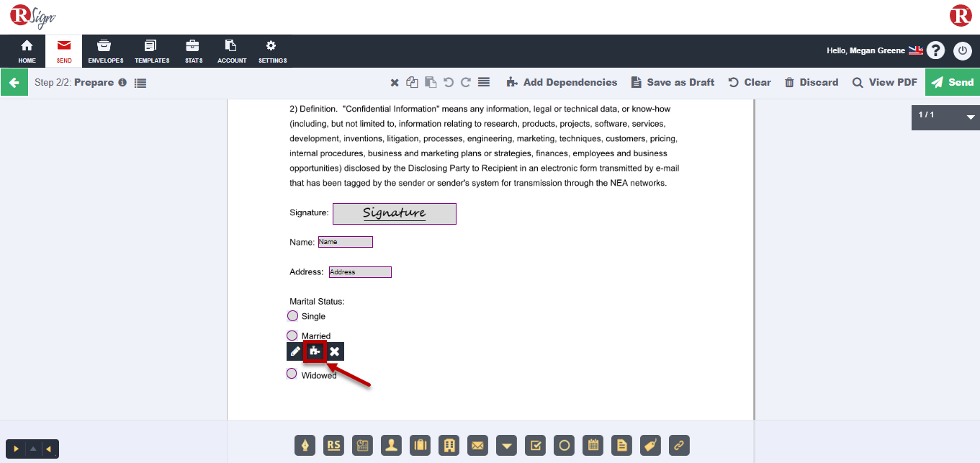Click the pencil edit icon under Married
The height and width of the screenshot is (463, 980).
pos(295,351)
